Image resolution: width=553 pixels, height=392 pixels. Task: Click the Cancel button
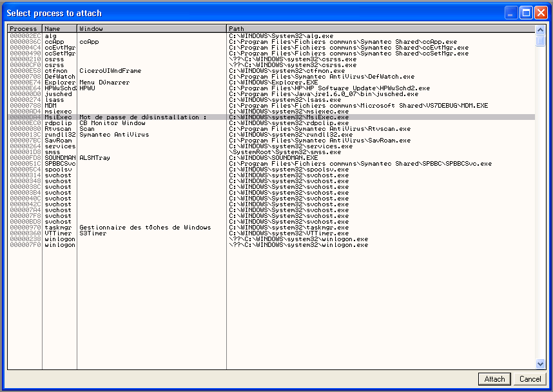coord(530,379)
